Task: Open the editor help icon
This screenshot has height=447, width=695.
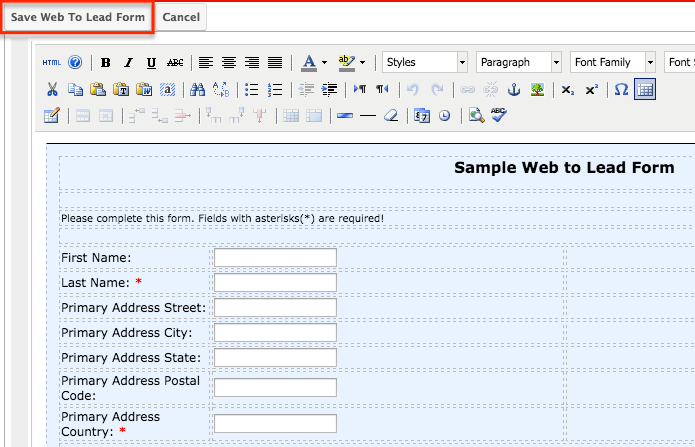Action: 75,62
